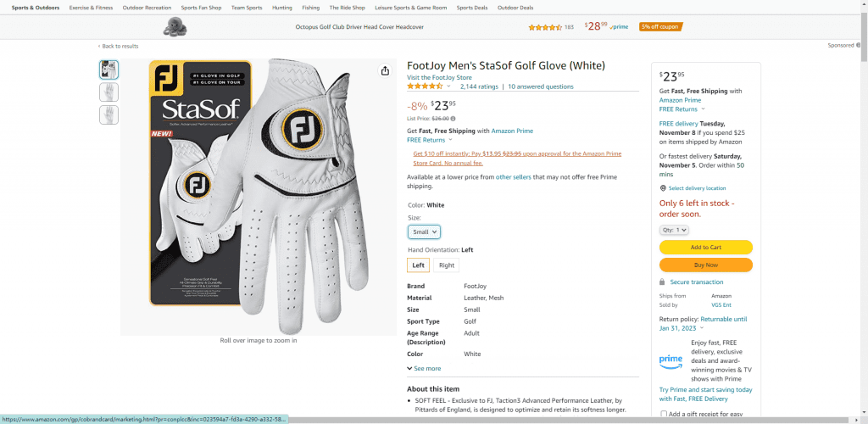Expand See more product details
This screenshot has height=424, width=868.
pyautogui.click(x=424, y=369)
